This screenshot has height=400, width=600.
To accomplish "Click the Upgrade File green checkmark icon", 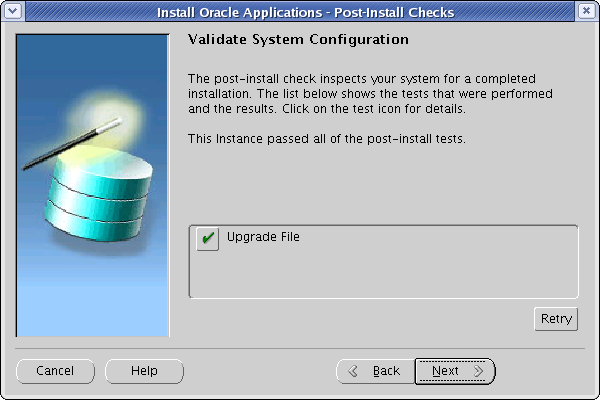I will (x=207, y=239).
